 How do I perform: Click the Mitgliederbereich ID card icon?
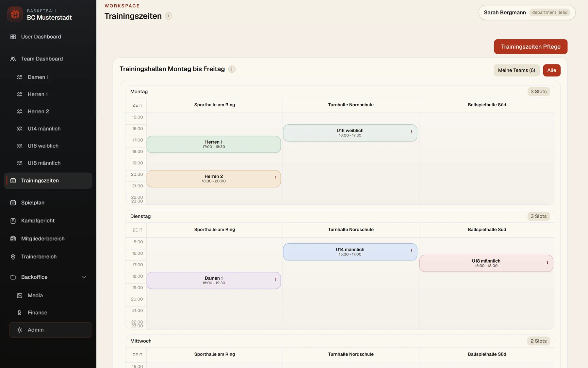point(13,239)
